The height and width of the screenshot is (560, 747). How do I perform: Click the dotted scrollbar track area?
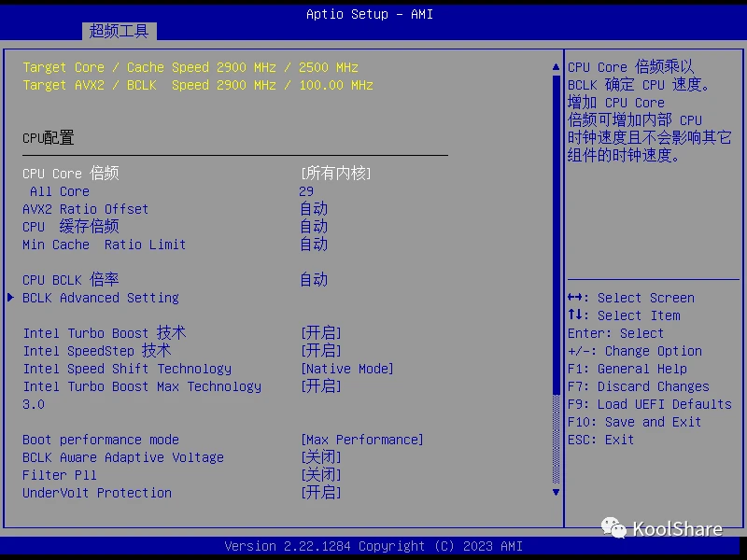click(x=556, y=439)
